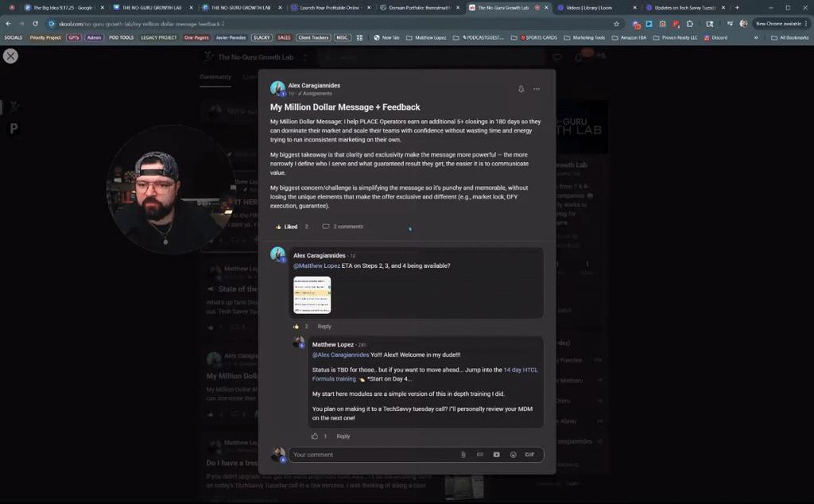Switch to Launch Your Profitable Online tab

coord(331,8)
